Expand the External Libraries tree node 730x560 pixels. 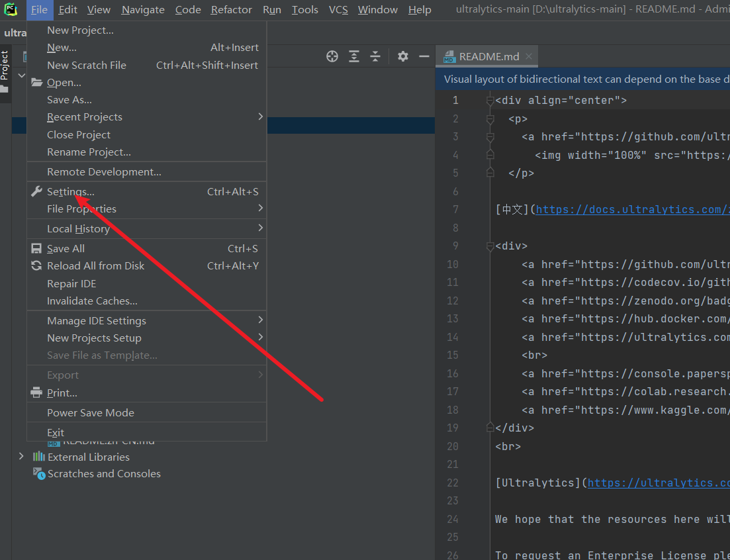[21, 456]
